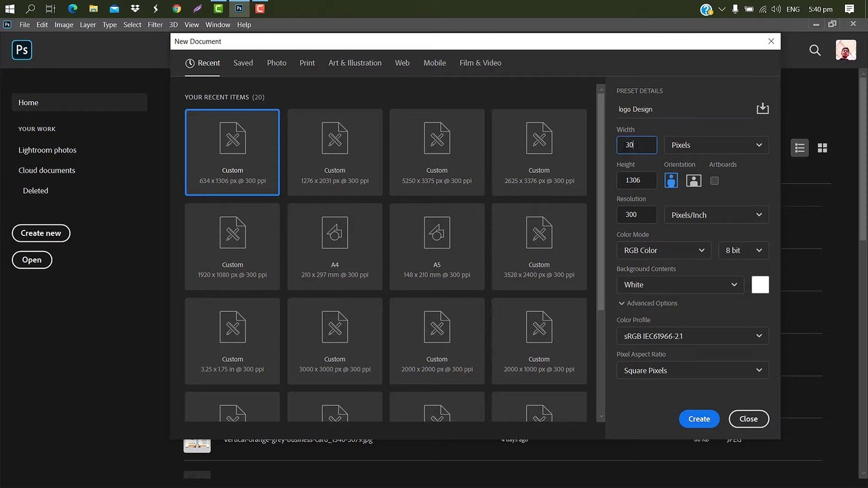Switch to the Recent tab
Viewport: 868px width, 488px height.
pyautogui.click(x=203, y=63)
